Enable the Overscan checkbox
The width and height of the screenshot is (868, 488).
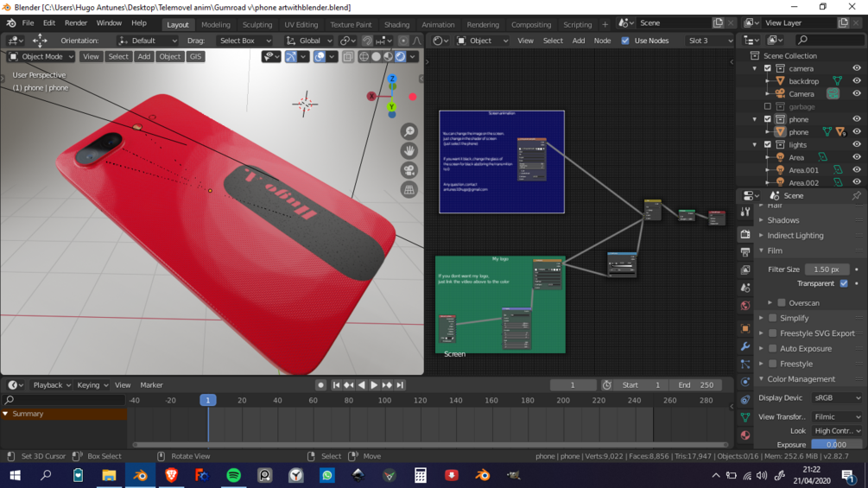click(782, 302)
